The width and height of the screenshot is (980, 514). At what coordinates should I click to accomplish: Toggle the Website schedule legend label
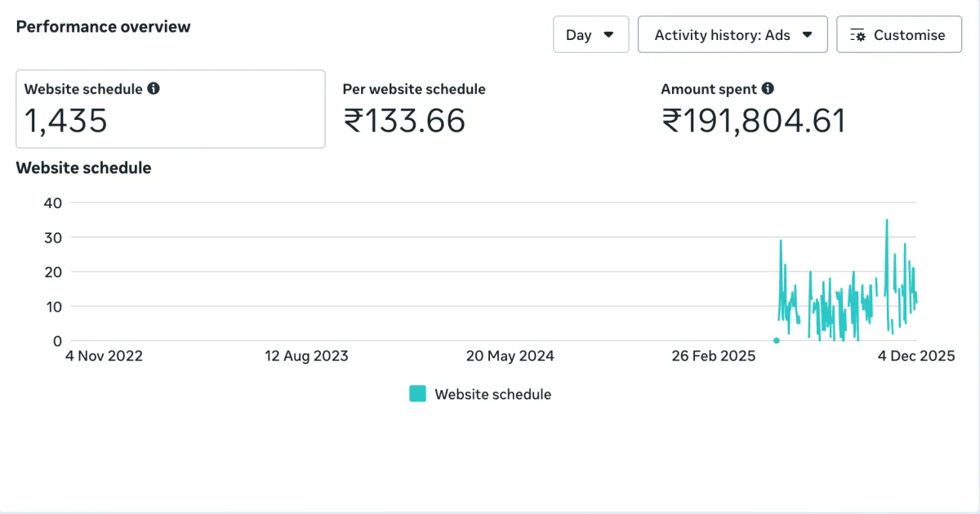pyautogui.click(x=492, y=394)
